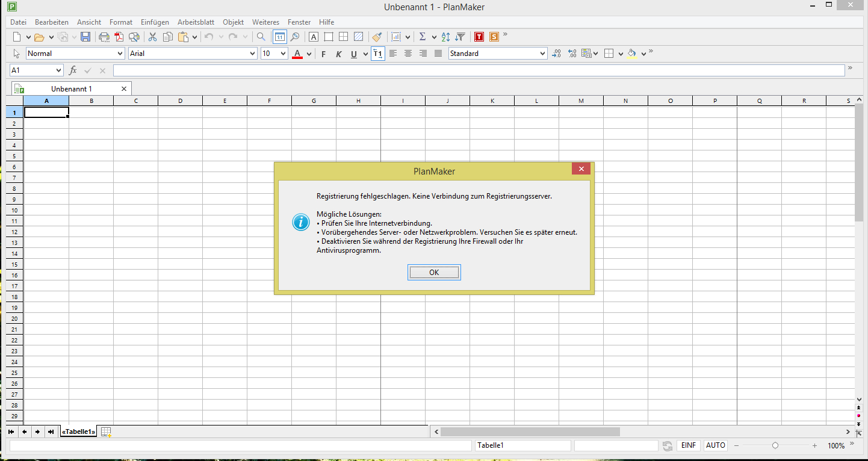Open the Hilfe menu
868x461 pixels.
pos(327,22)
